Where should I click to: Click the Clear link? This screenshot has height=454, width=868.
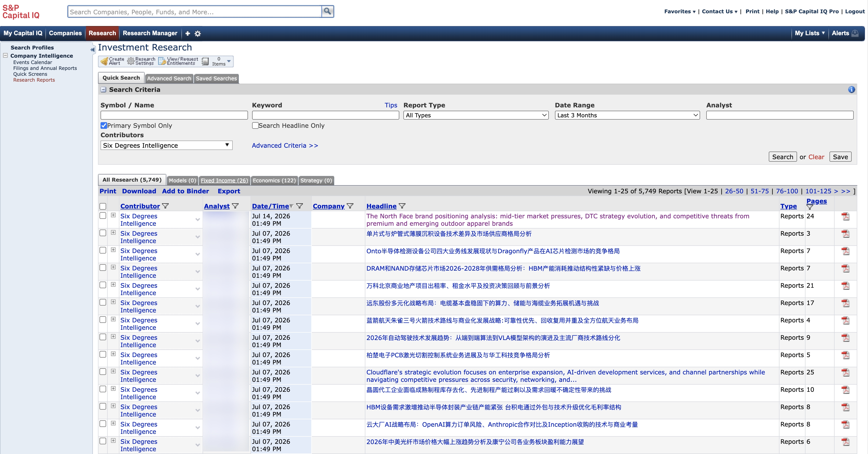[816, 157]
